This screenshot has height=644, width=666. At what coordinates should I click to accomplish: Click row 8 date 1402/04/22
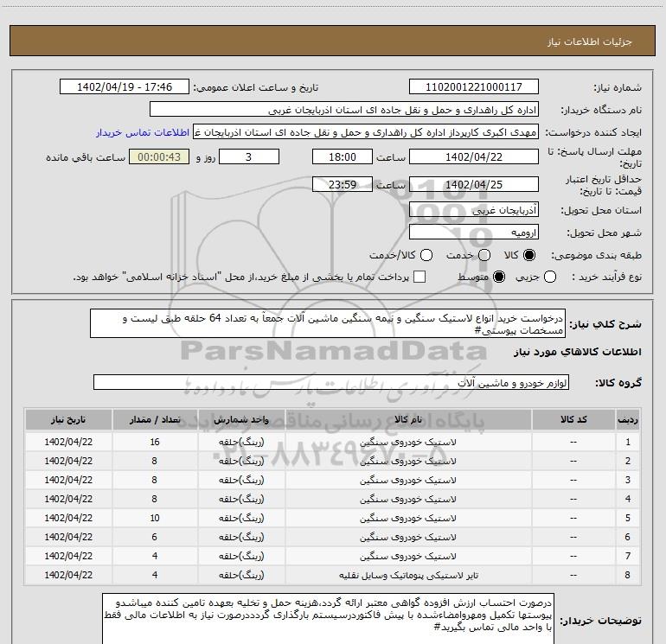point(68,575)
